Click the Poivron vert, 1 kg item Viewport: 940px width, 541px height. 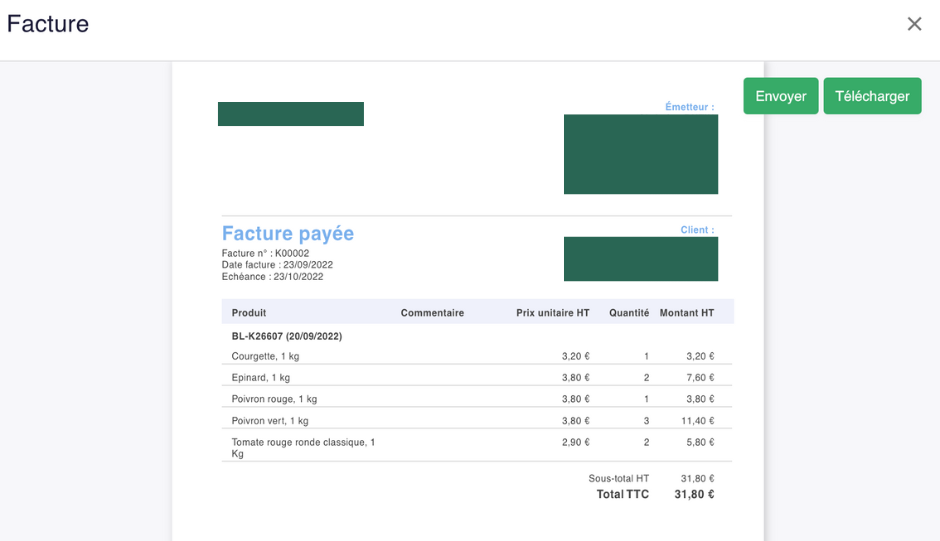tap(270, 421)
